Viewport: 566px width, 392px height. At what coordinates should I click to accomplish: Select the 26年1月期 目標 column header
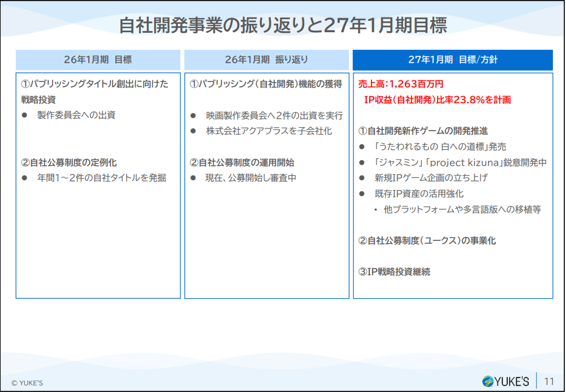click(98, 59)
